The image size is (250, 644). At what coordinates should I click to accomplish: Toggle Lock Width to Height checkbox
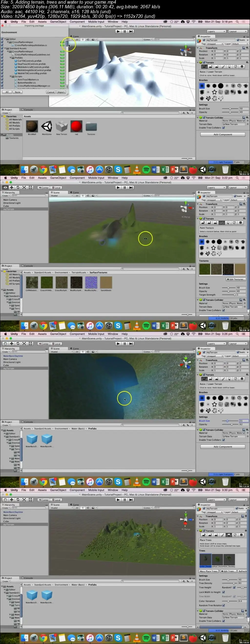pos(224,592)
